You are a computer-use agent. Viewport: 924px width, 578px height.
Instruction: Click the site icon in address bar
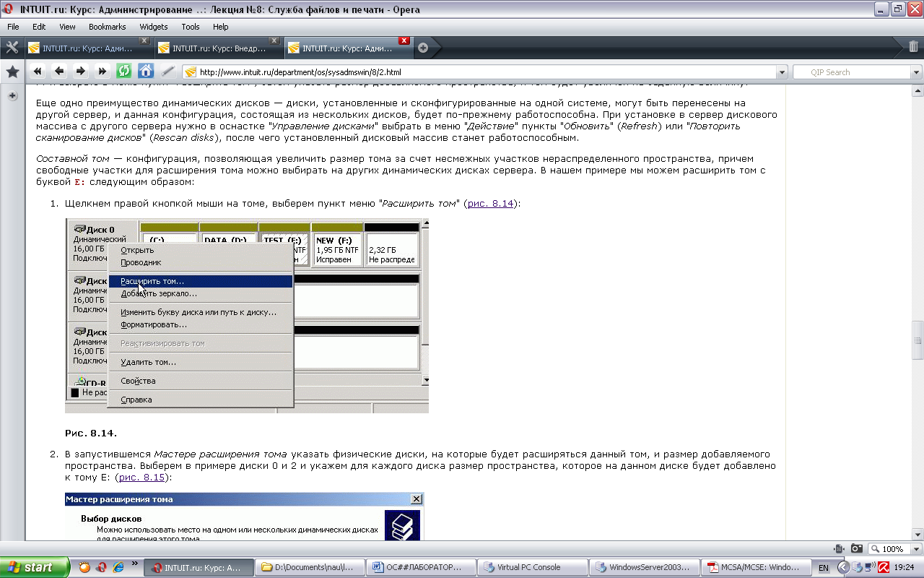tap(191, 72)
